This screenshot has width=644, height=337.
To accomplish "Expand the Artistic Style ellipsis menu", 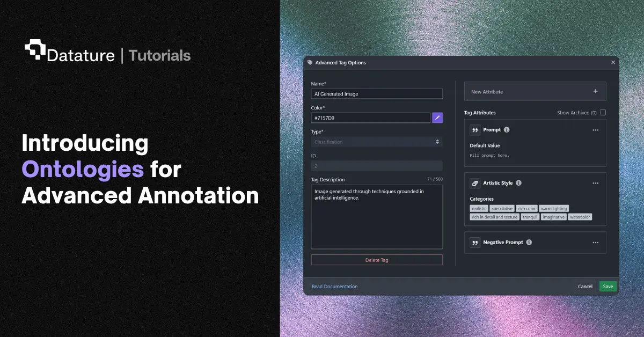I will (x=595, y=182).
